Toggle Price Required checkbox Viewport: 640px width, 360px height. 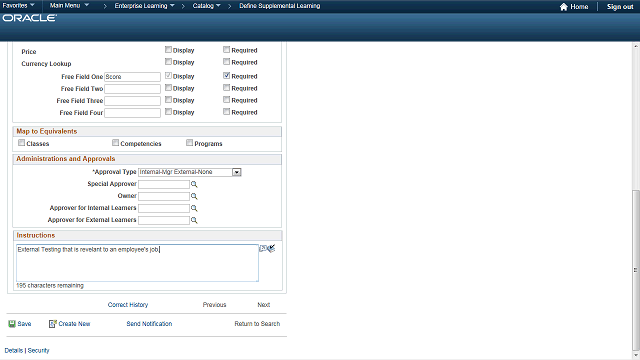[227, 49]
